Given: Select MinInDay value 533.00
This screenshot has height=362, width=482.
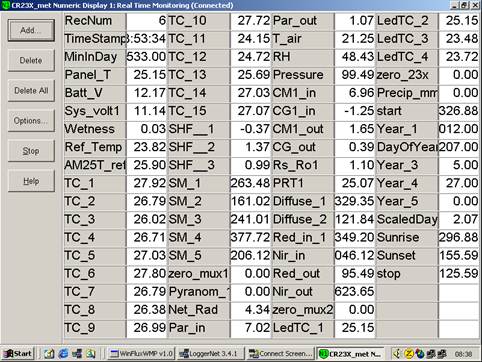Looking at the screenshot, I should (x=146, y=57).
